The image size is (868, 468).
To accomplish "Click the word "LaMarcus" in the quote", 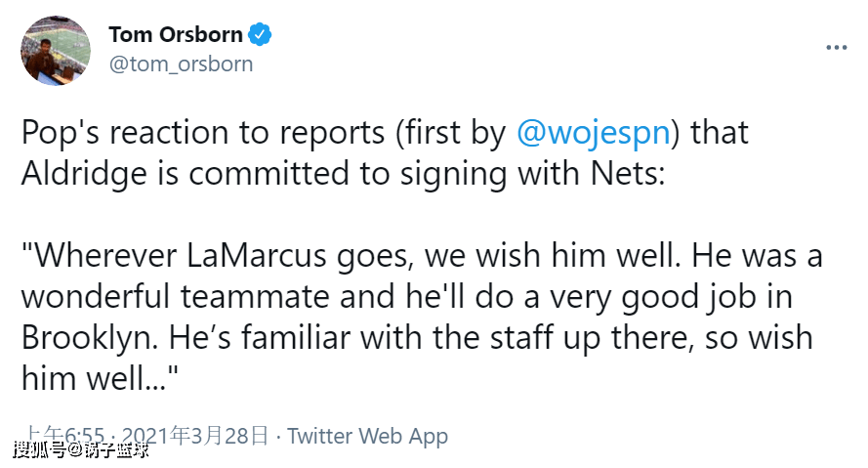I will pos(257,256).
